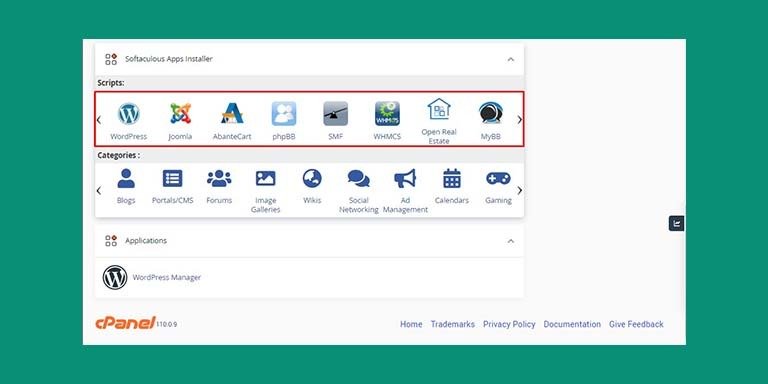Click the Softaculous Apps Installer section icon
Viewport: 768px width, 384px height.
point(111,59)
